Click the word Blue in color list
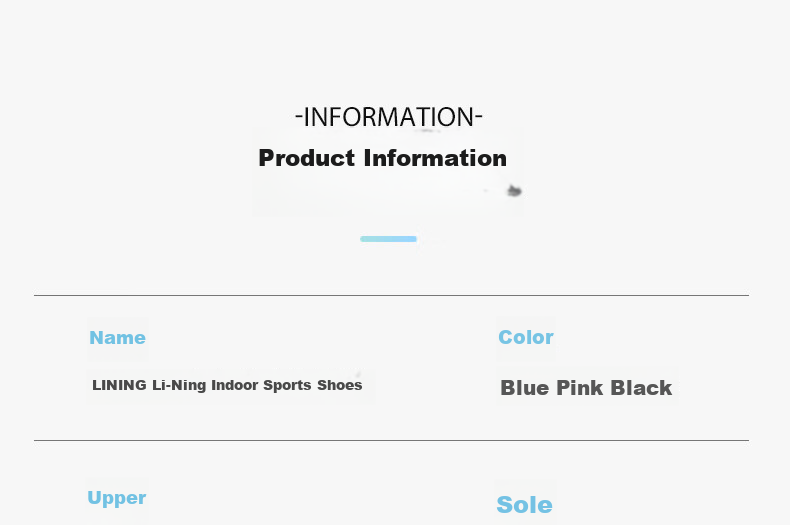This screenshot has width=790, height=525. pos(524,388)
